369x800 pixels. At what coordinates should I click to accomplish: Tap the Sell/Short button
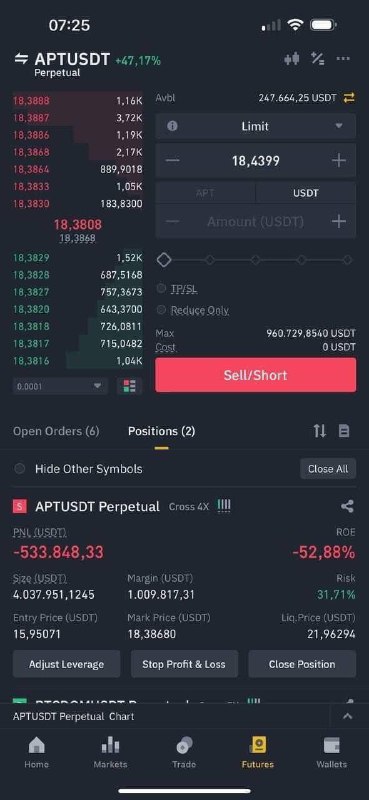pos(256,375)
